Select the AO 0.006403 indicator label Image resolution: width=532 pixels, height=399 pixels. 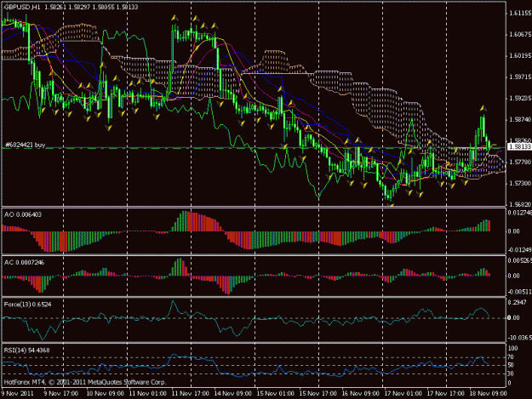click(23, 214)
